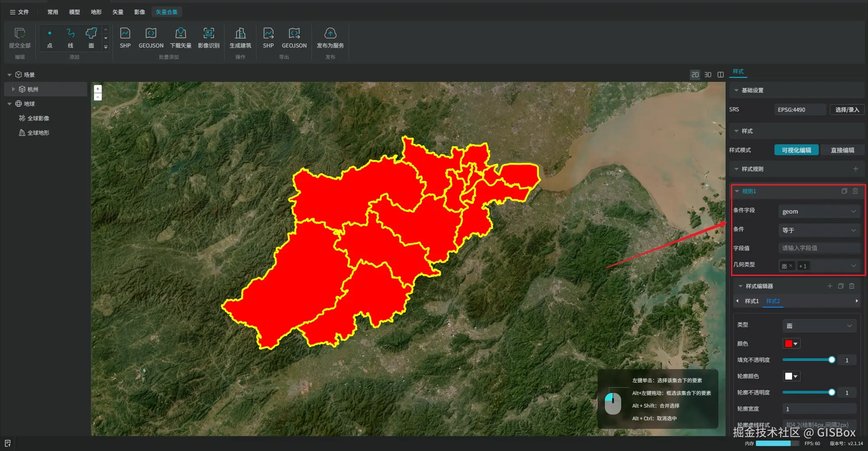
Task: Open the 条件 等于 dropdown
Action: (x=819, y=230)
